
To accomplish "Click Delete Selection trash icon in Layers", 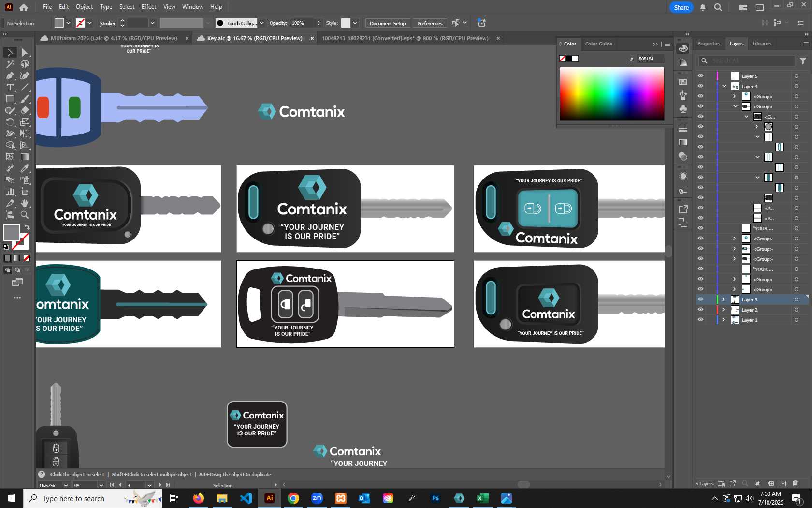I will (x=796, y=483).
